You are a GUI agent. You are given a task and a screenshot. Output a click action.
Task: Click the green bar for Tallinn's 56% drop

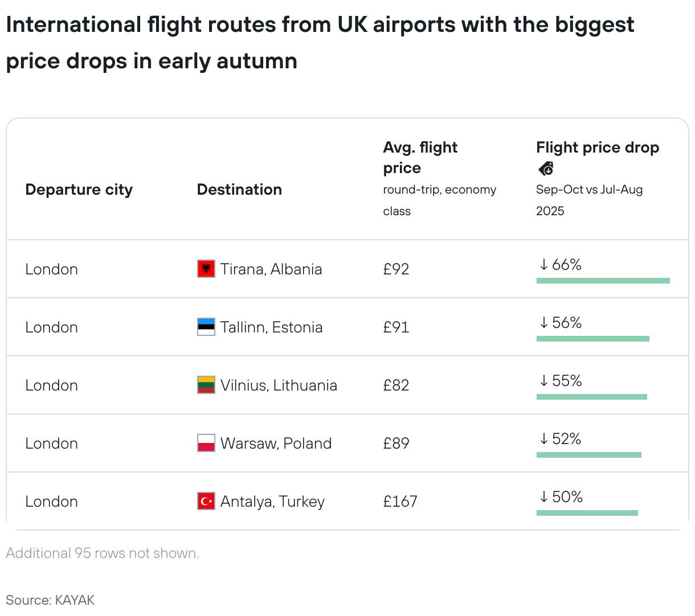(592, 339)
